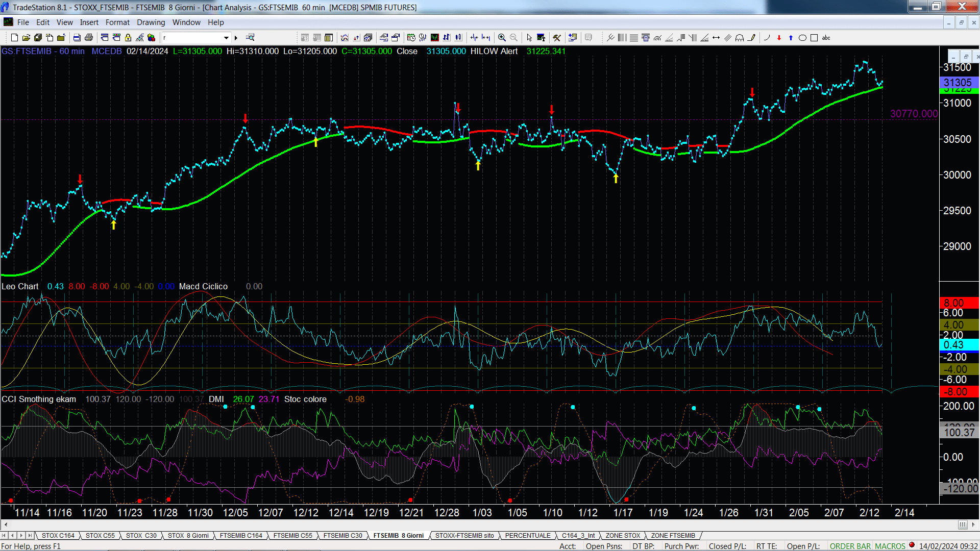
Task: Click the bar spacing compress icon
Action: tap(474, 38)
